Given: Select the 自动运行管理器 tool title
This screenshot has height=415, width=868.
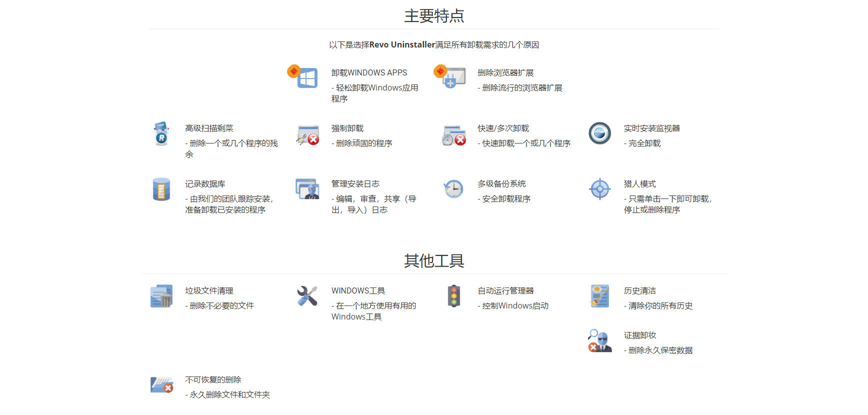Looking at the screenshot, I should (x=505, y=291).
